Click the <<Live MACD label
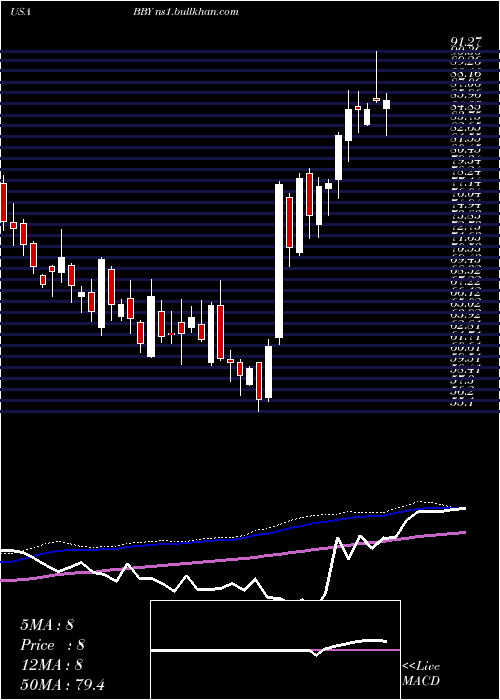 pyautogui.click(x=421, y=674)
